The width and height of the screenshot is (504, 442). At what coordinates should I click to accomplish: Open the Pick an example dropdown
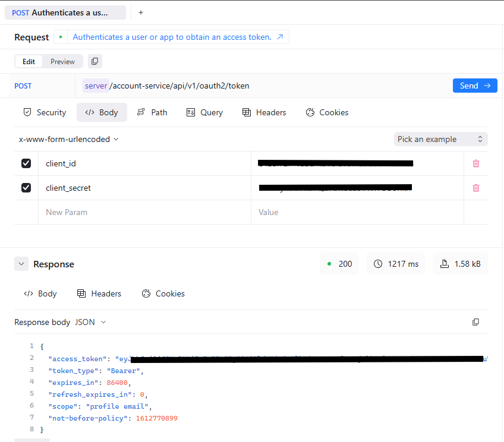440,139
